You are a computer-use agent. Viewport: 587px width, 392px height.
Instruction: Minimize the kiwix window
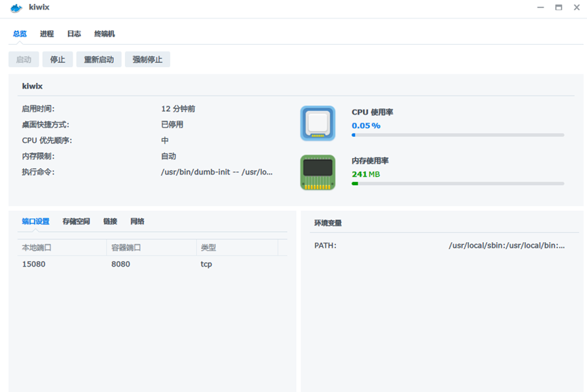tap(541, 7)
